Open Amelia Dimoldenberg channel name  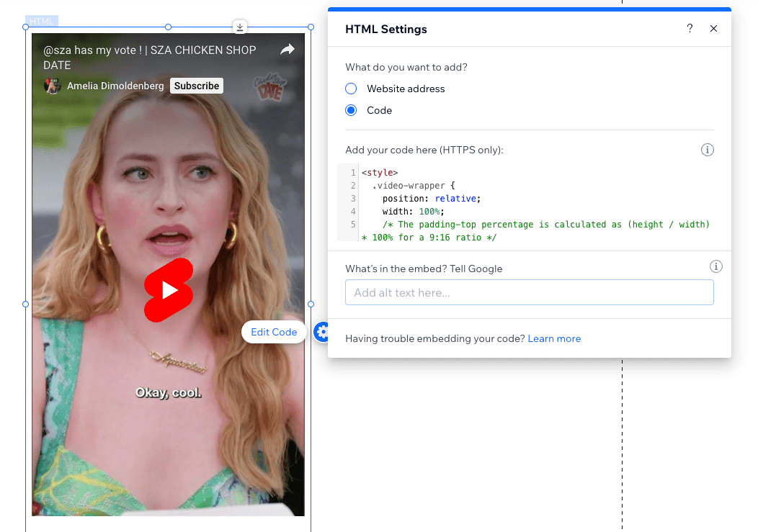click(115, 86)
